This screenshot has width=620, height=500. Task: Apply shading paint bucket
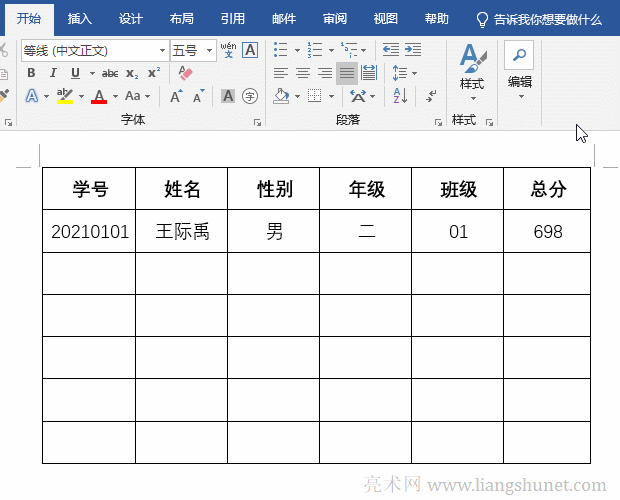pyautogui.click(x=281, y=96)
